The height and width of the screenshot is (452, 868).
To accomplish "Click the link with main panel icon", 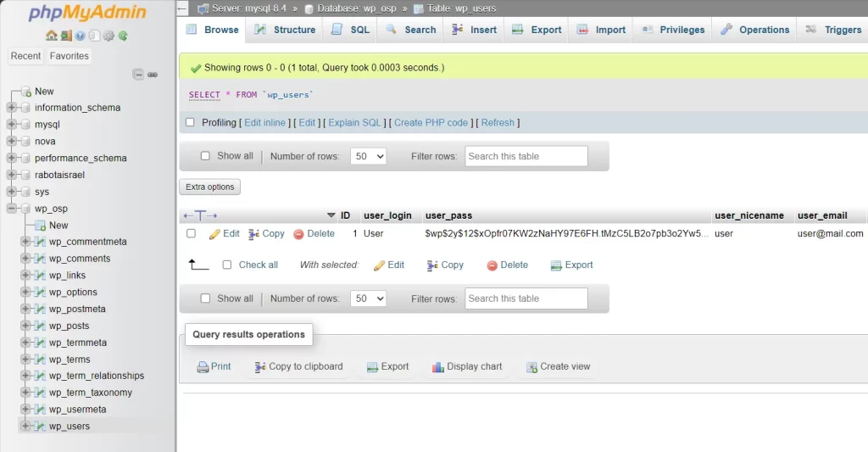I will point(153,75).
